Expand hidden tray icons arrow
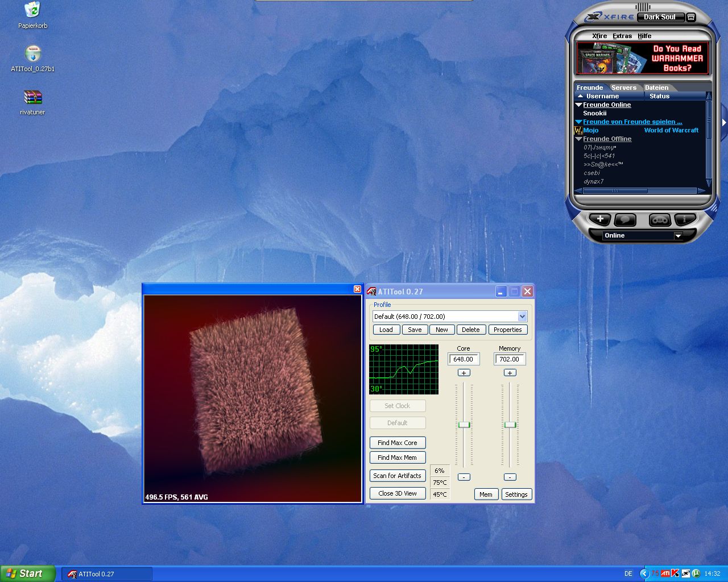Viewport: 728px width, 582px height. (644, 573)
